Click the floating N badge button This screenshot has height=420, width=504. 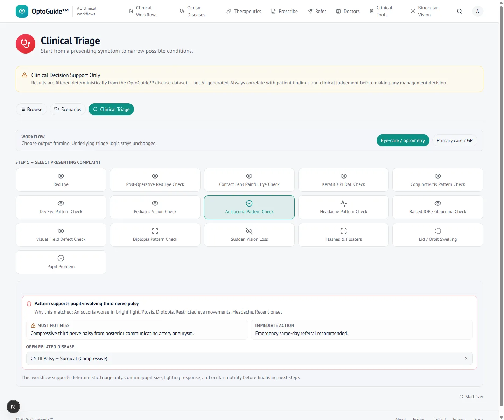point(13,407)
